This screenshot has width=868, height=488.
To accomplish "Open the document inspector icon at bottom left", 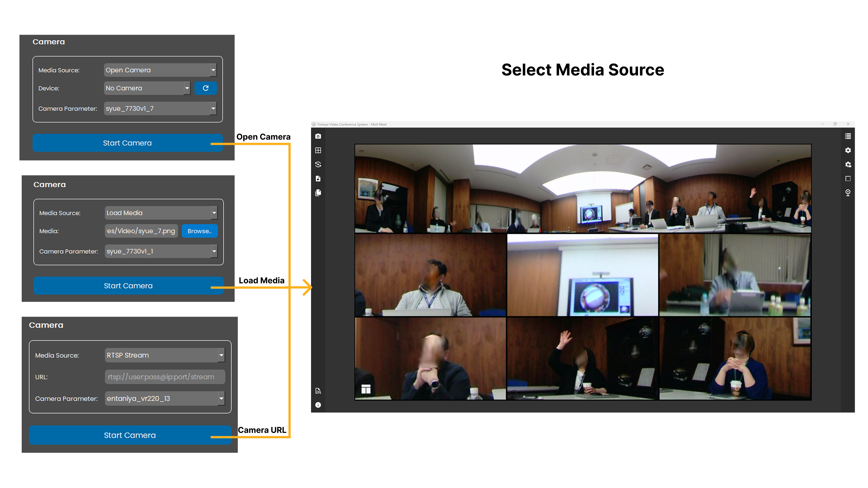I will point(318,391).
